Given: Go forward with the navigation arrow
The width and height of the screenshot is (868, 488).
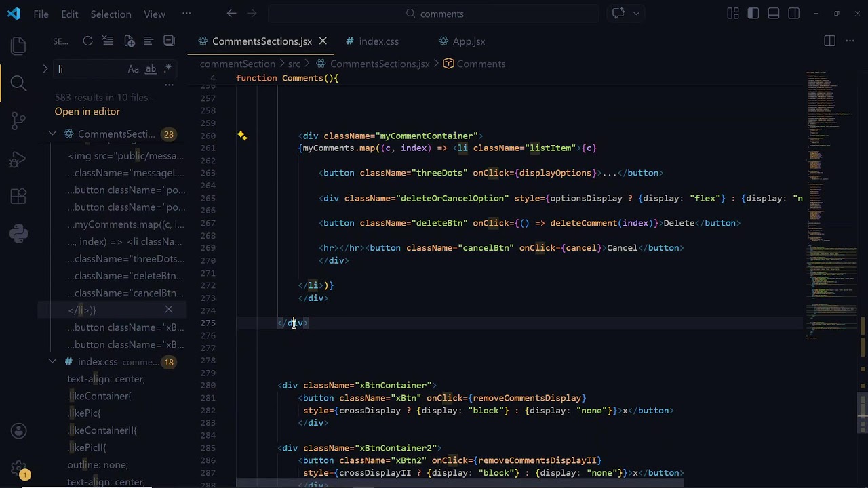Looking at the screenshot, I should 252,13.
